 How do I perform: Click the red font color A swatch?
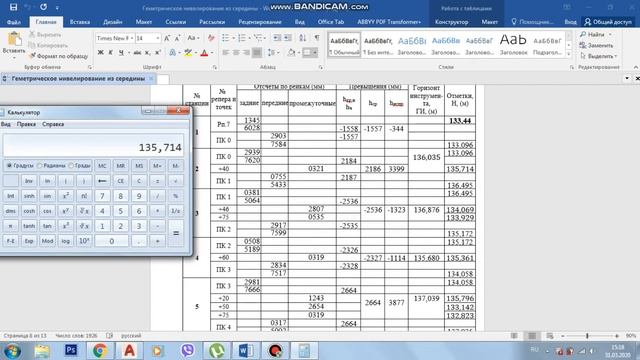click(204, 53)
